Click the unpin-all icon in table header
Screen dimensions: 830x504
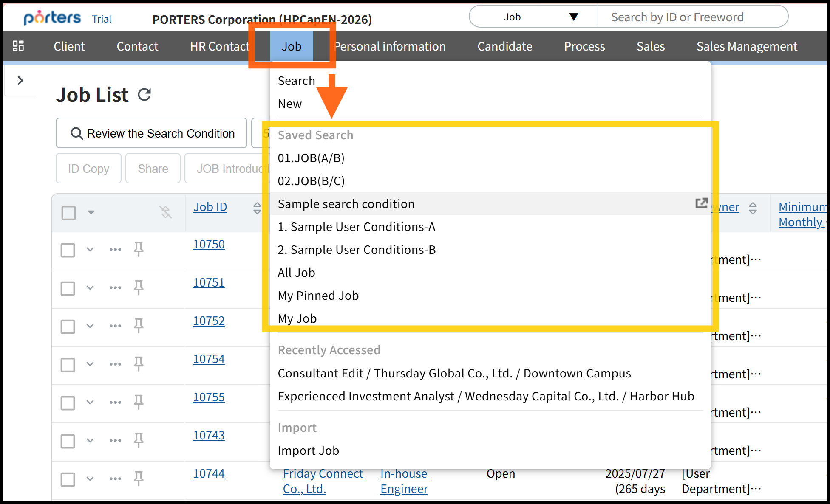pos(165,211)
